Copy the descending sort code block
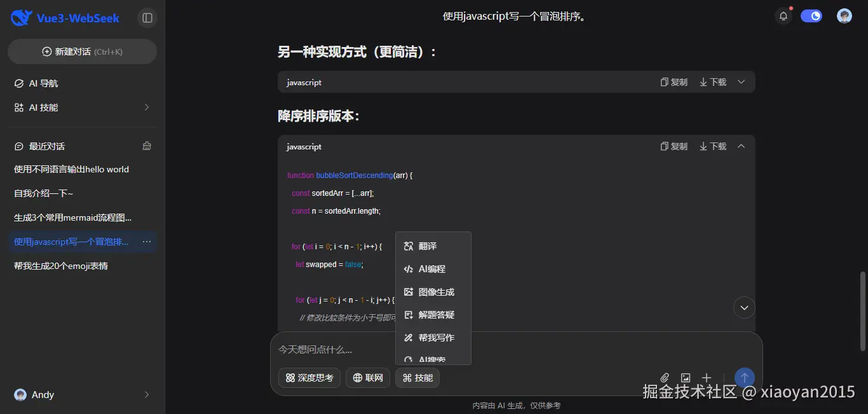868x414 pixels. (x=673, y=146)
